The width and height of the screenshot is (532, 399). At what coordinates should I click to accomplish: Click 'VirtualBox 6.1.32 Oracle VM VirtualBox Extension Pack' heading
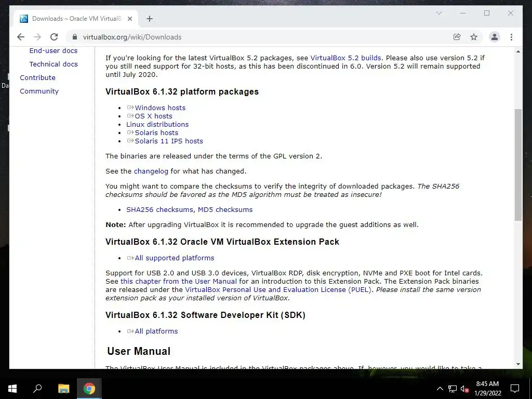tap(222, 242)
